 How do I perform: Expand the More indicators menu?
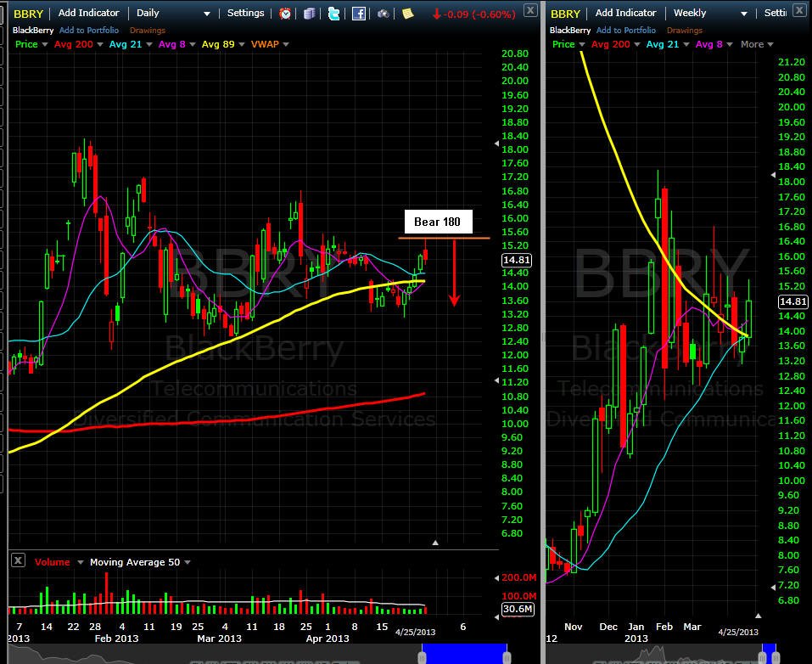tap(757, 44)
